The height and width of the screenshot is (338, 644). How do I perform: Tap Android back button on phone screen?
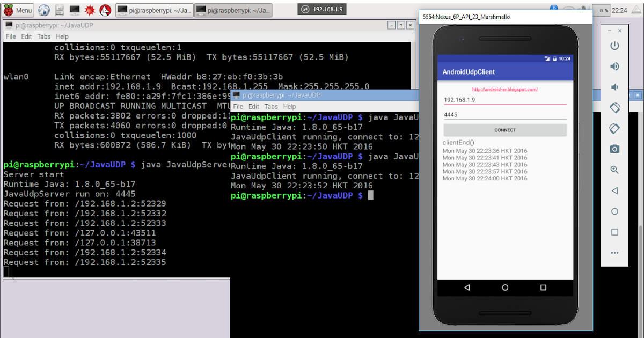467,288
